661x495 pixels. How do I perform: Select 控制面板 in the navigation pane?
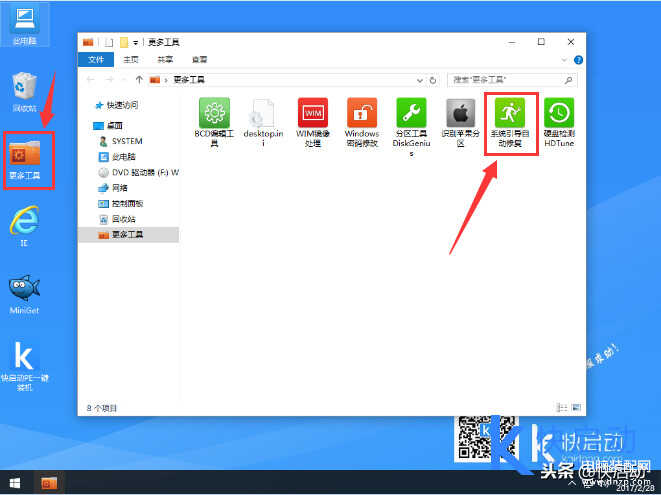(x=121, y=203)
